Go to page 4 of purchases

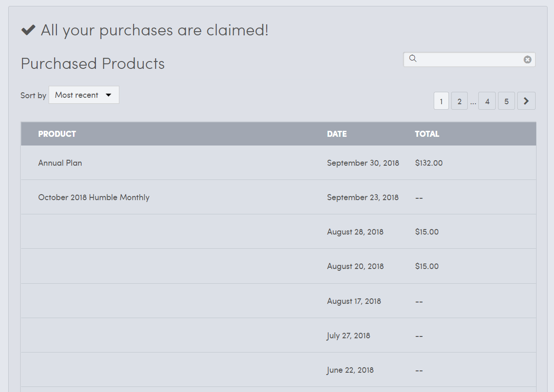click(x=487, y=101)
